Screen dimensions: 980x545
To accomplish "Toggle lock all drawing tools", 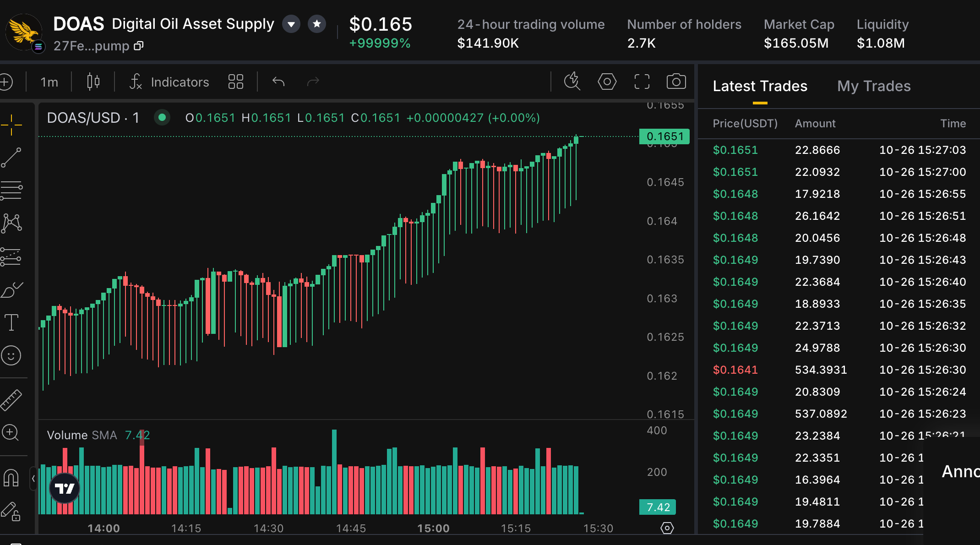I will [11, 511].
